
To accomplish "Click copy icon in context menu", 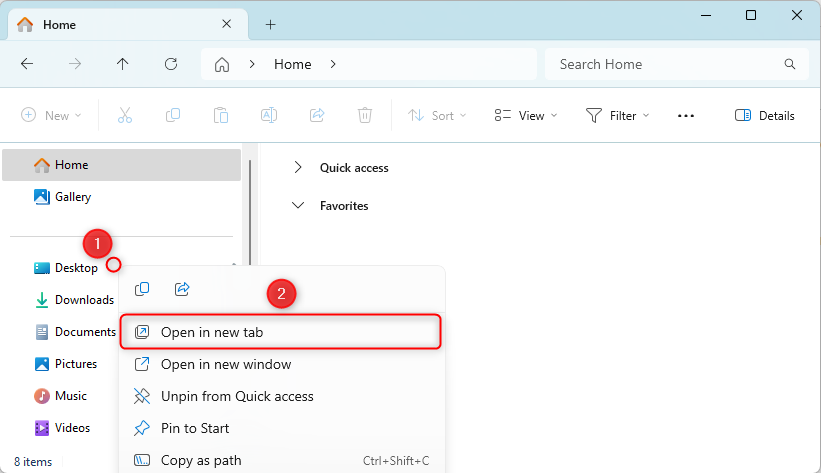I will click(x=142, y=289).
